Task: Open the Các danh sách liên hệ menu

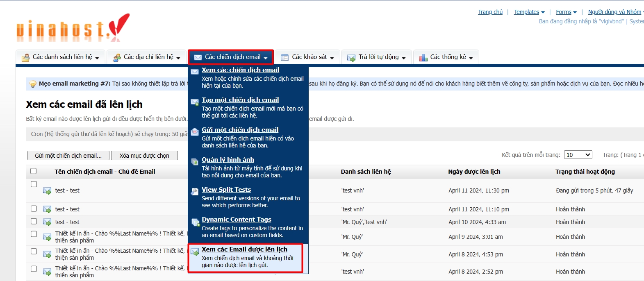Action: [x=61, y=57]
